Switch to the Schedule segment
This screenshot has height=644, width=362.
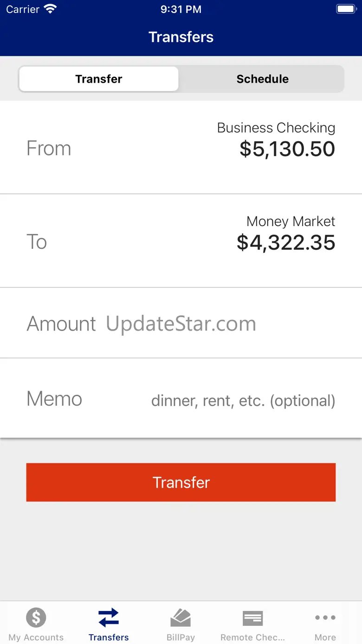[262, 79]
